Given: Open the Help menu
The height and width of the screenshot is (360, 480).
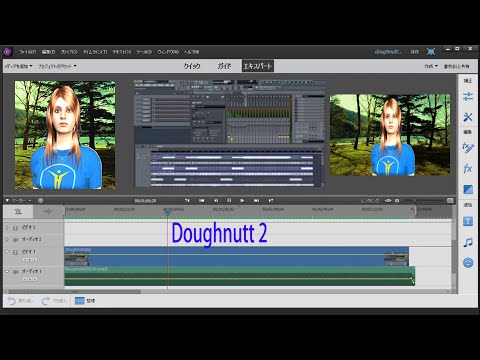Looking at the screenshot, I should [192, 52].
